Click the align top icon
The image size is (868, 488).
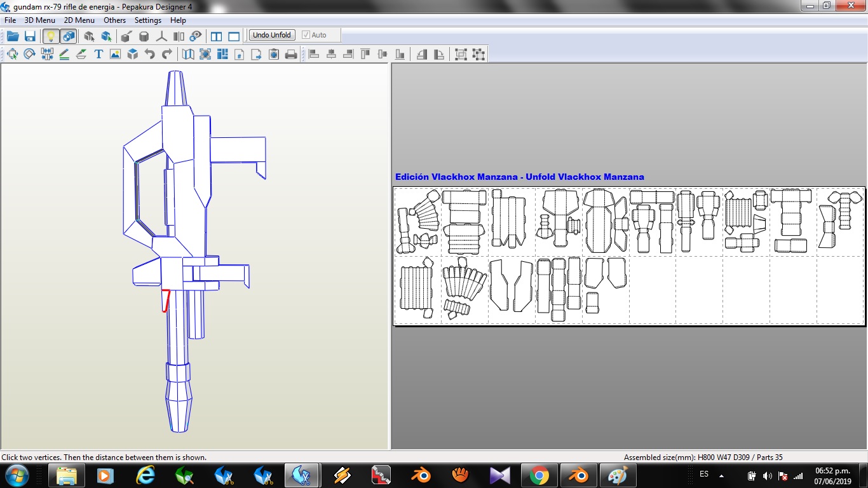pyautogui.click(x=365, y=54)
